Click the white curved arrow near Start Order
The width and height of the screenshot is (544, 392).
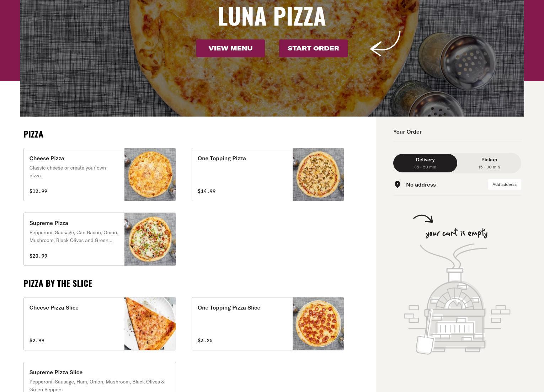385,43
